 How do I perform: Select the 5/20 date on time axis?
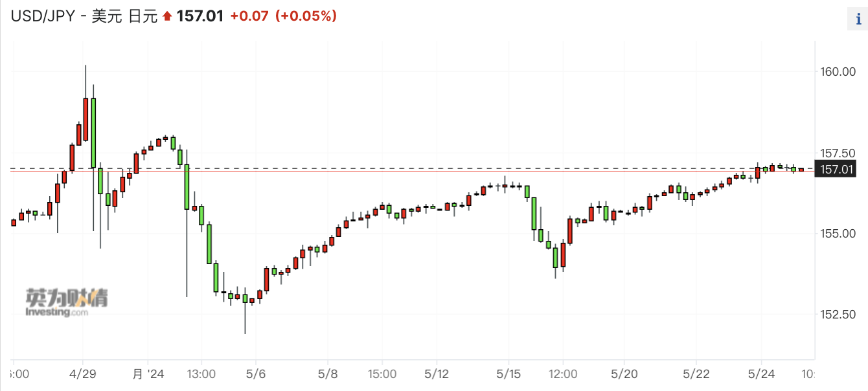coord(623,374)
